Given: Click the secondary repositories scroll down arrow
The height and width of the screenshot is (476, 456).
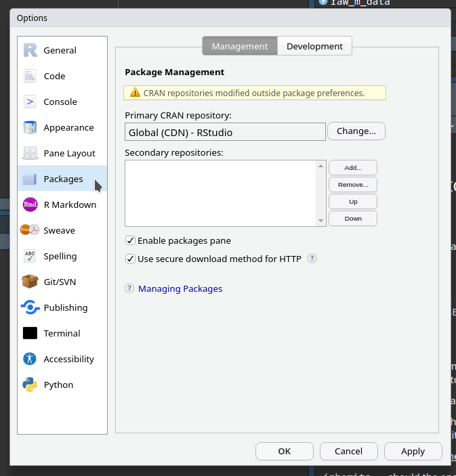Looking at the screenshot, I should point(320,220).
